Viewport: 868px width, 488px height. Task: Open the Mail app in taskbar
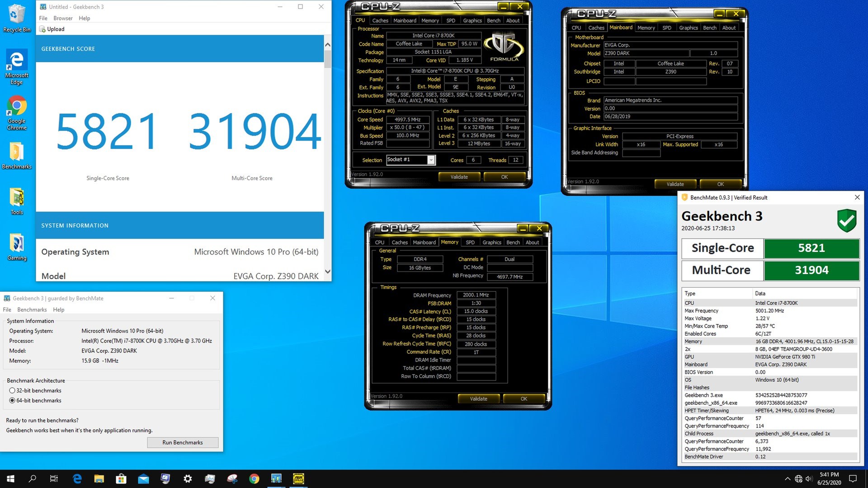click(x=143, y=479)
